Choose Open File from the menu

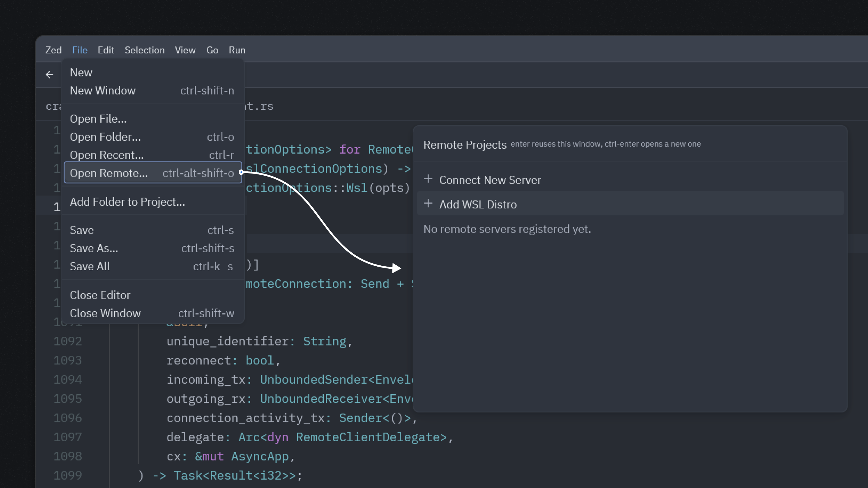[x=98, y=119]
